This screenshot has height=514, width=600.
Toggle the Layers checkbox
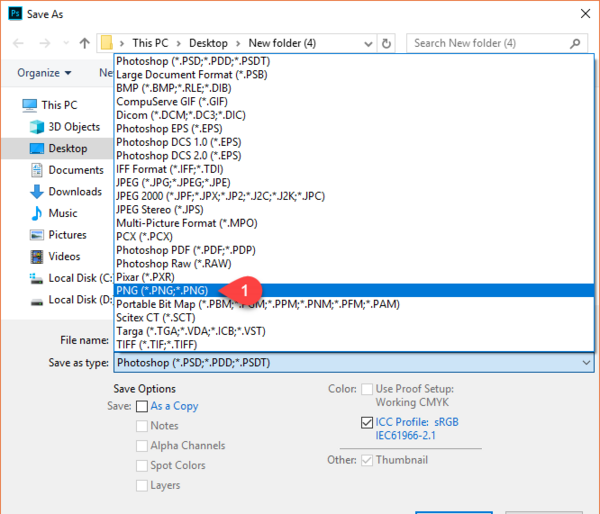[142, 486]
